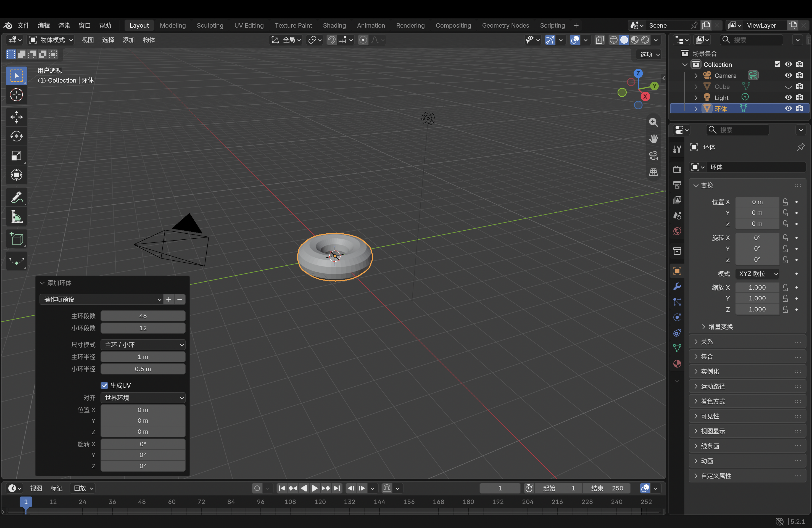Image resolution: width=812 pixels, height=528 pixels.
Task: Click the viewport zoom magnifier icon
Action: 653,122
